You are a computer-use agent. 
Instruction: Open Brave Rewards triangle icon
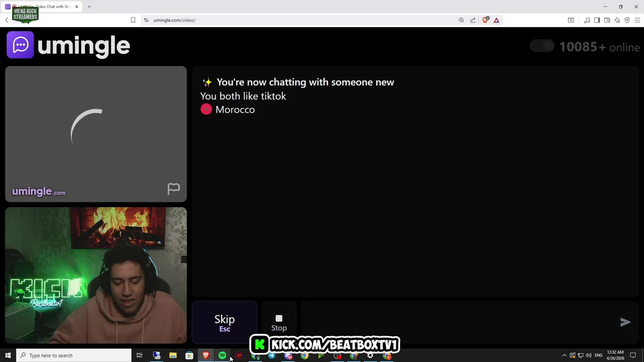(x=497, y=20)
